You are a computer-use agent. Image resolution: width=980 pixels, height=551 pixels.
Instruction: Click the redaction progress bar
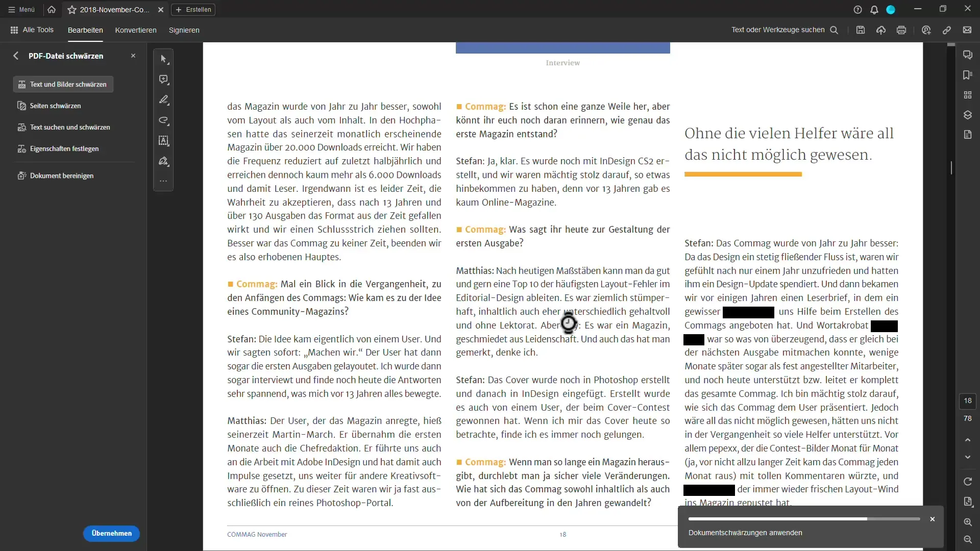pos(804,519)
